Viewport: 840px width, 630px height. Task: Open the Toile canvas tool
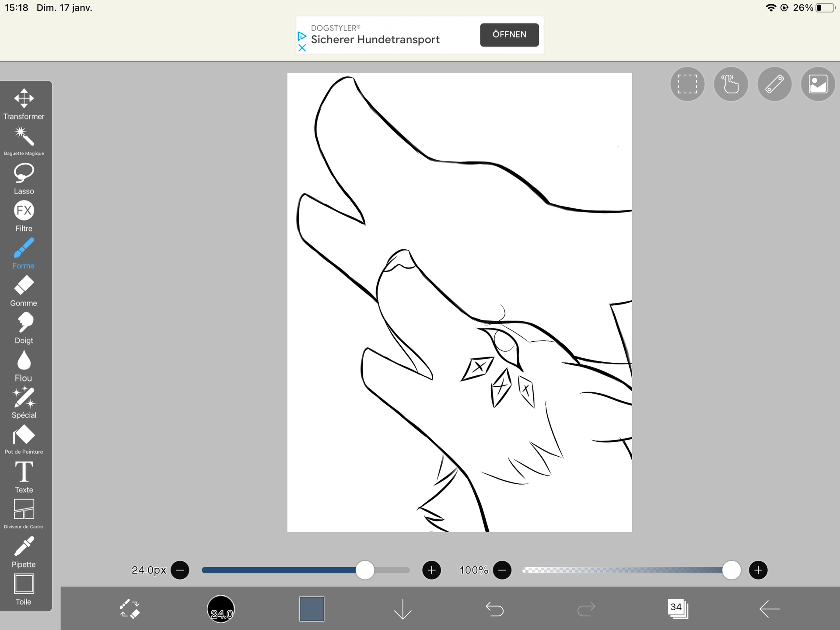click(24, 589)
